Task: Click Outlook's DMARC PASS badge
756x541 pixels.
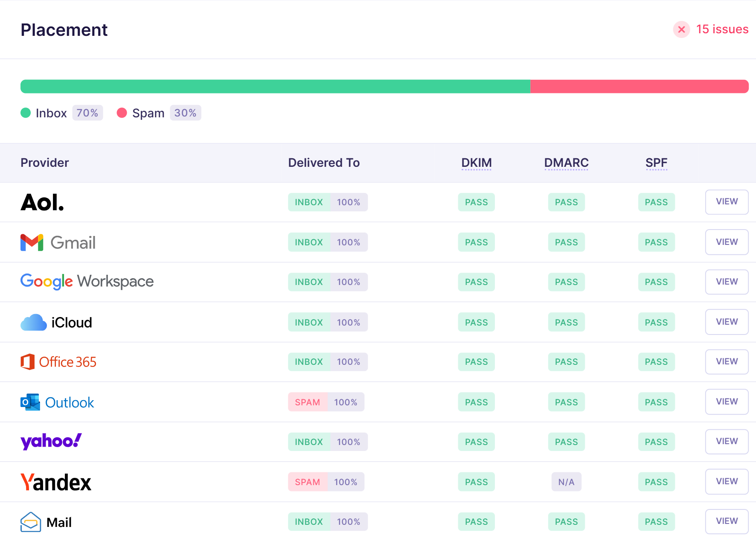Action: 566,402
